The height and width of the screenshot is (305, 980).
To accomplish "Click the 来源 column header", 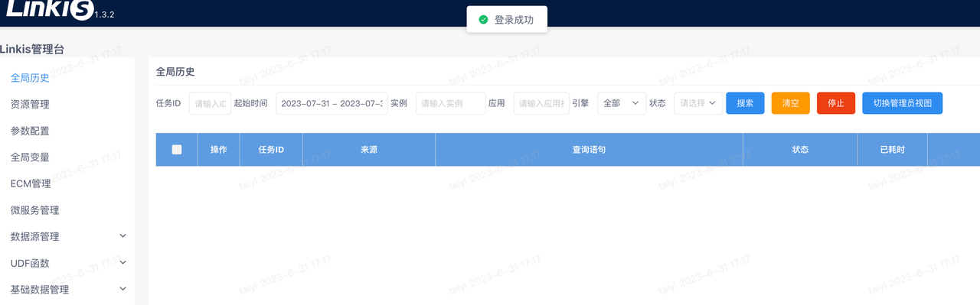I will (x=369, y=150).
